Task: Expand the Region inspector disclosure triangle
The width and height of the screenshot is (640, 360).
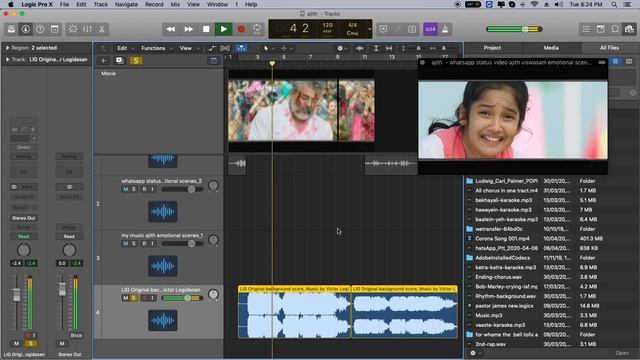Action: point(7,48)
